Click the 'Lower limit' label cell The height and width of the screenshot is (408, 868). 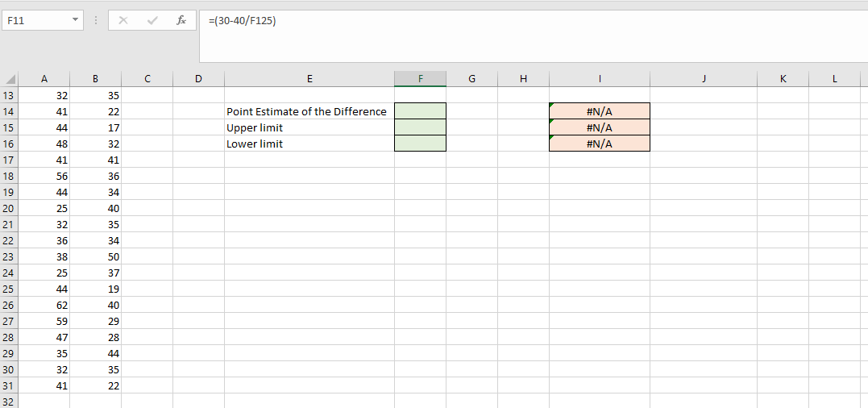309,144
